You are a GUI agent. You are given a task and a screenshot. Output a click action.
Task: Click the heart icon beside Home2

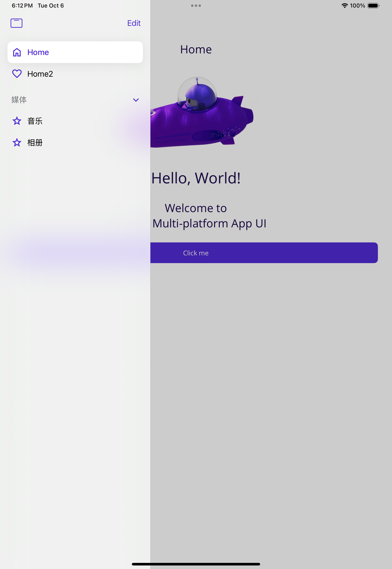pyautogui.click(x=17, y=74)
